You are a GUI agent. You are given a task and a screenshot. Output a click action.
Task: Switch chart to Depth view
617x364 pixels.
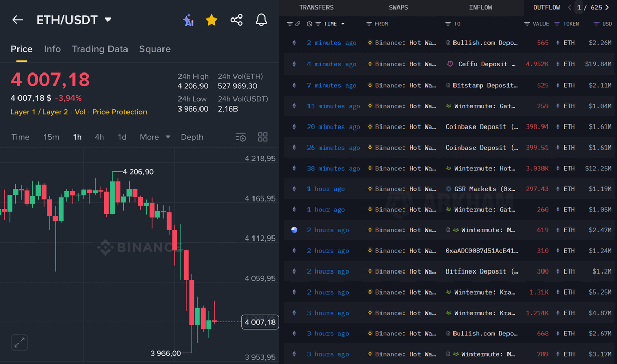coord(192,137)
